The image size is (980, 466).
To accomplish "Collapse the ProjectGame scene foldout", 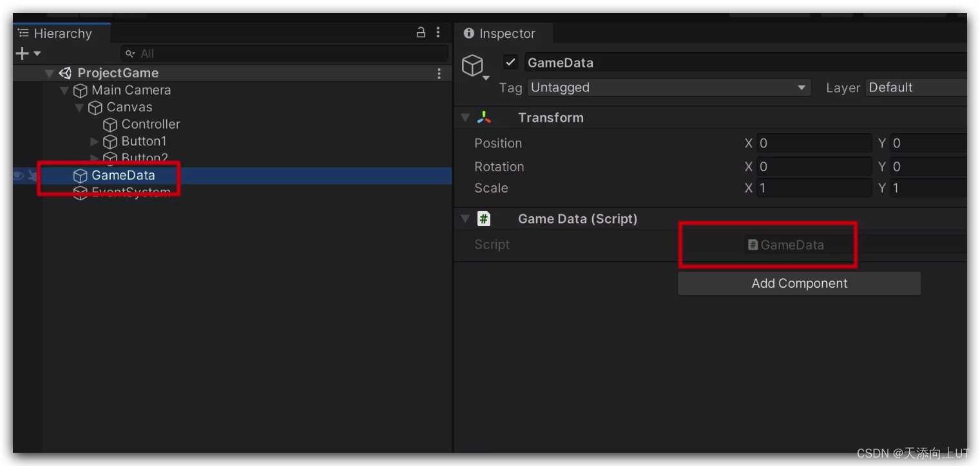I will click(x=50, y=73).
